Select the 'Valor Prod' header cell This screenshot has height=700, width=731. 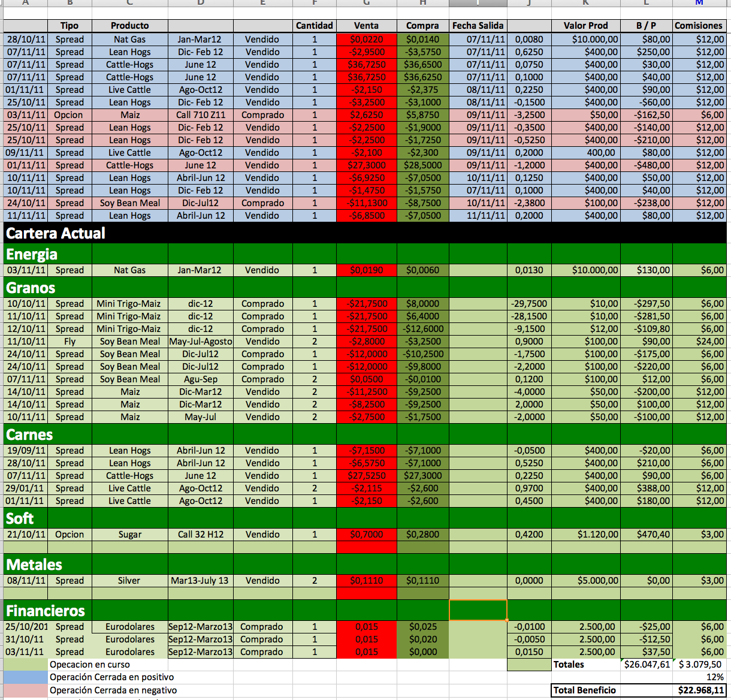point(585,26)
